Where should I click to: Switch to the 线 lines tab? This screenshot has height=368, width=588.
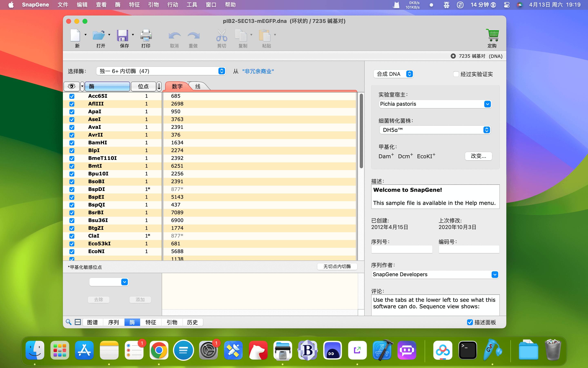(198, 86)
